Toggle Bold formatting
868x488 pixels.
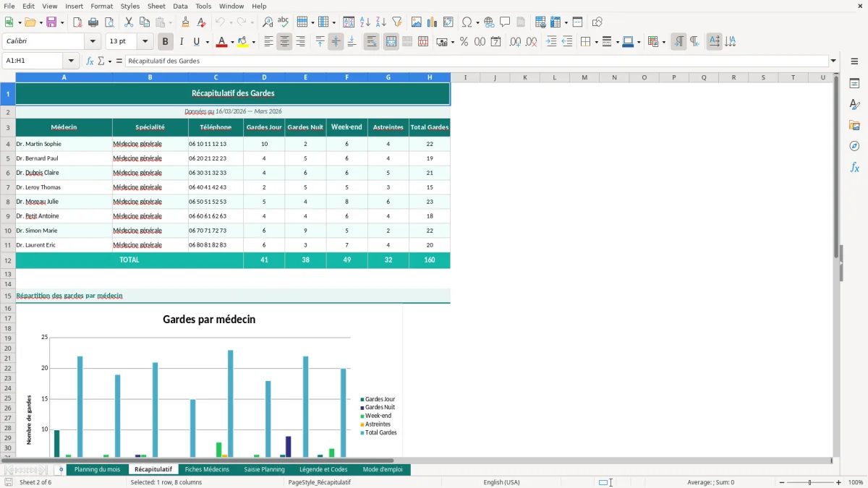tap(165, 42)
